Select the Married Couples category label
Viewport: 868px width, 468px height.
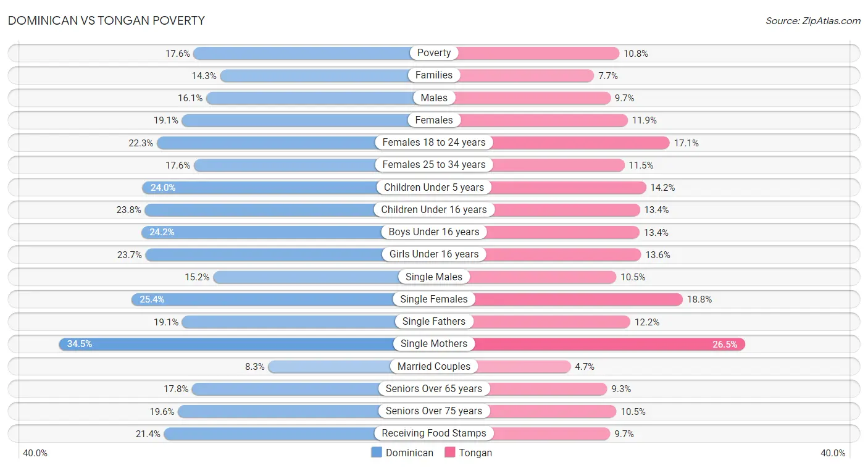pos(434,366)
